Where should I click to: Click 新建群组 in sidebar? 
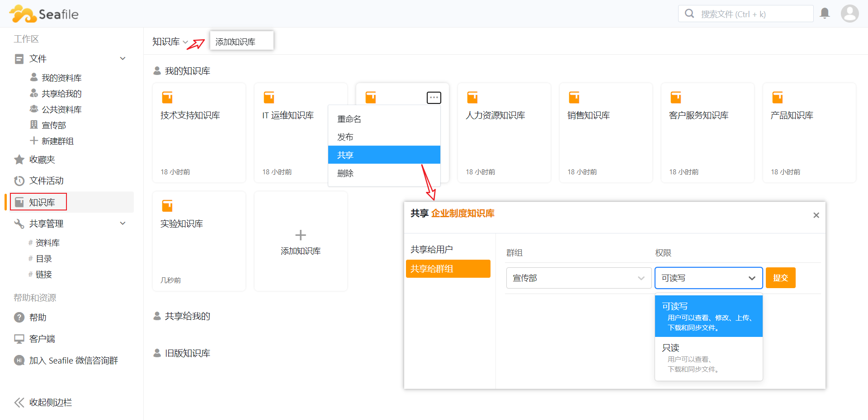pos(57,141)
